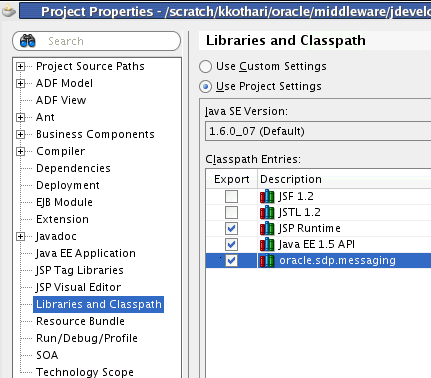Uncheck export for oracle.sdp.messaging

[231, 260]
